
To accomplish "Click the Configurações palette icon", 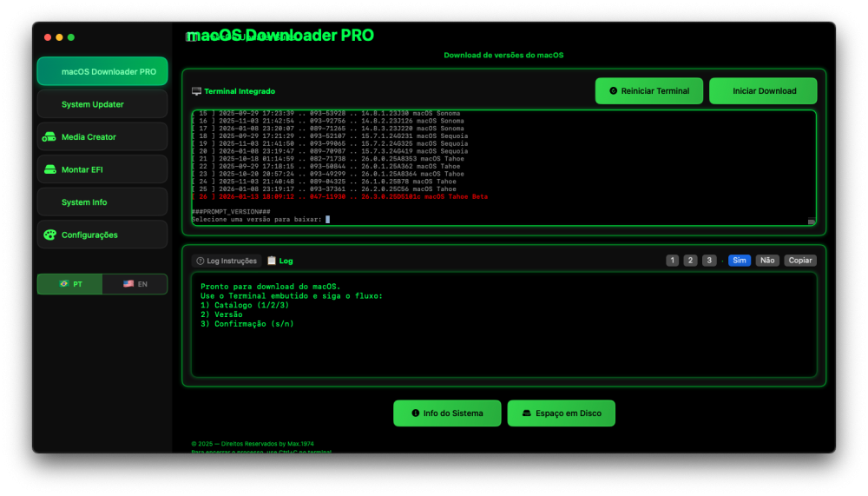I will pyautogui.click(x=49, y=235).
